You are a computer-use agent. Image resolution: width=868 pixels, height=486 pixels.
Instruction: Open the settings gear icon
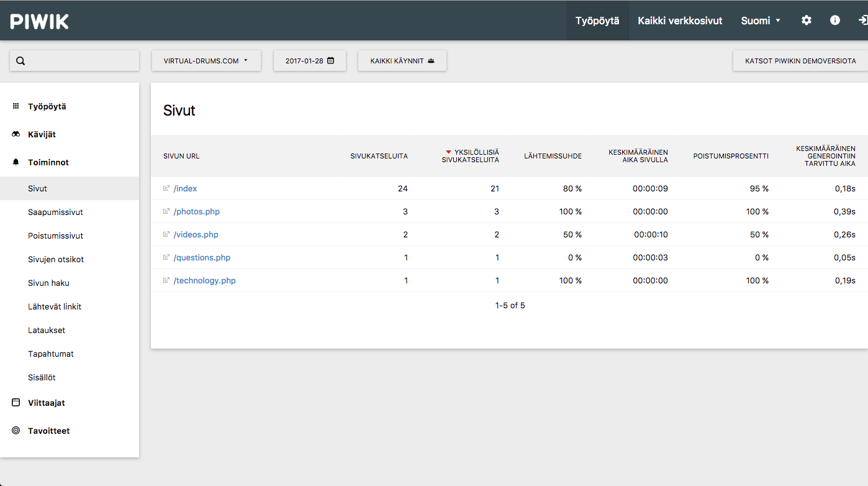(807, 21)
